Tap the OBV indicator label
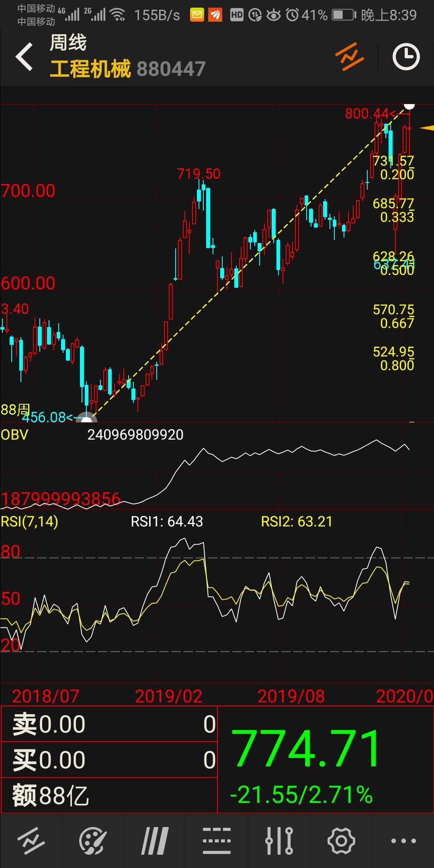The image size is (434, 868). tap(14, 435)
